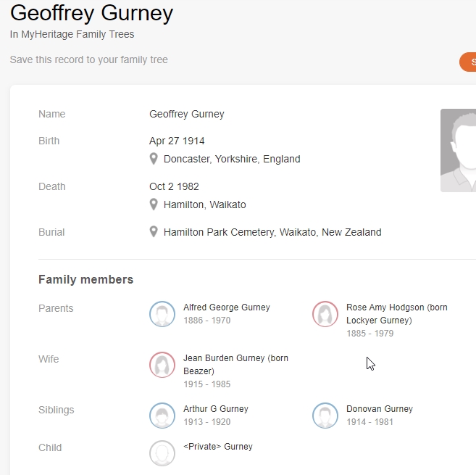Click the Private Gurney child avatar

[x=162, y=453]
